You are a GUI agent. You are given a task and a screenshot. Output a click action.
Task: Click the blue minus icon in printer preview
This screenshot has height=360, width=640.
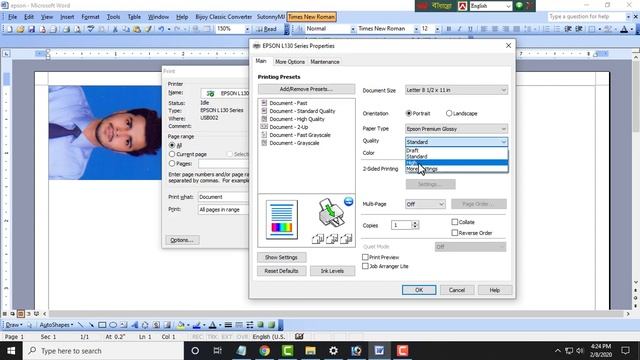pyautogui.click(x=348, y=201)
